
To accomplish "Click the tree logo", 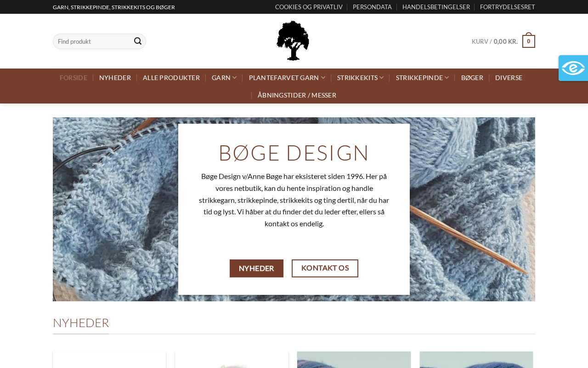I will click(x=293, y=41).
